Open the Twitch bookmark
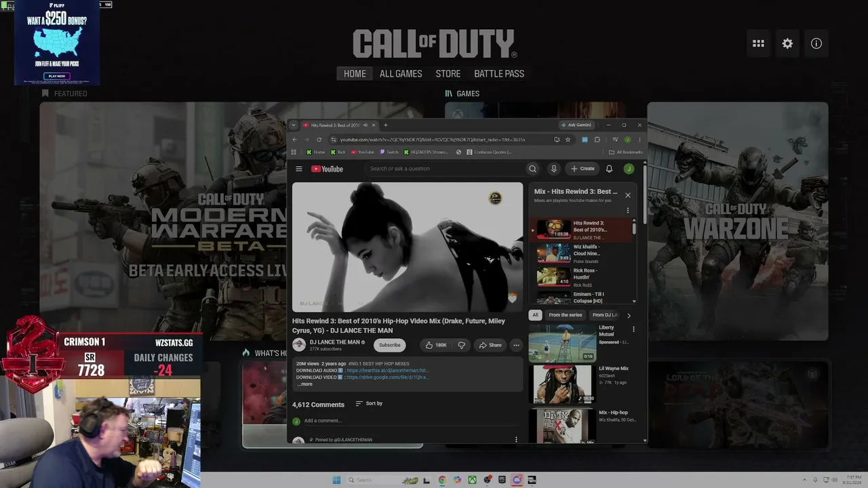Viewport: 868px width, 488px height. [389, 152]
